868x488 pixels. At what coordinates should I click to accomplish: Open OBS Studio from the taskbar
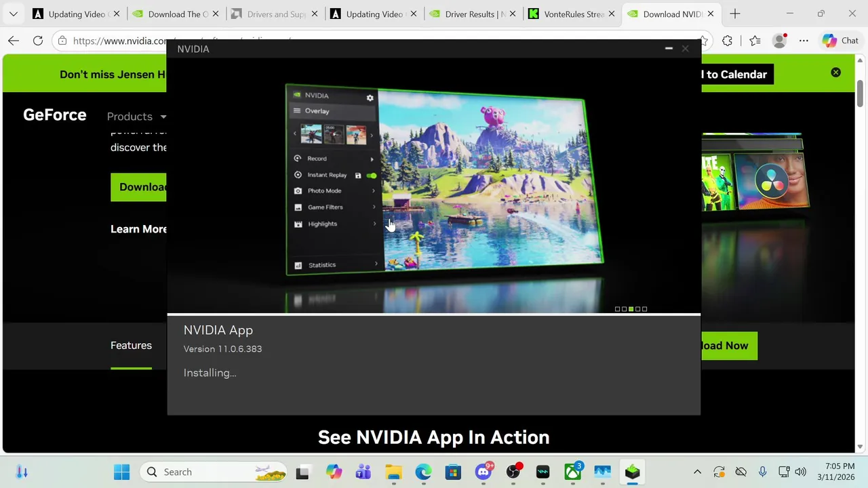pyautogui.click(x=513, y=472)
